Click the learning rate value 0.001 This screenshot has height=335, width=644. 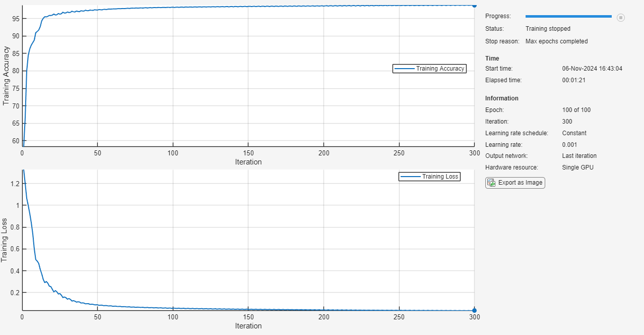pos(570,145)
